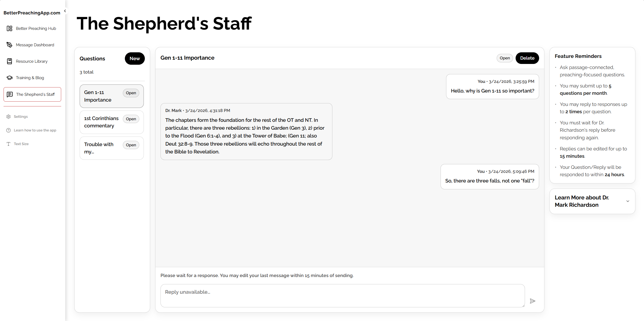This screenshot has height=321, width=644.
Task: Click inside the reply text box
Action: click(x=342, y=295)
